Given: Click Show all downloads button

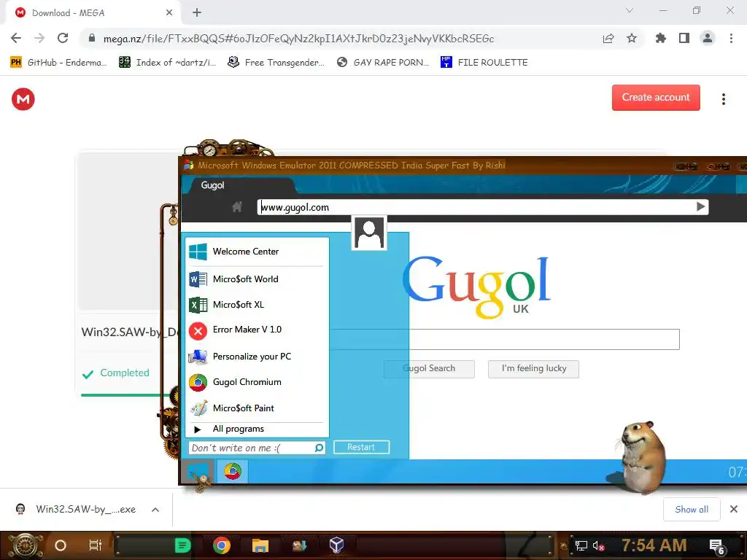Looking at the screenshot, I should click(x=692, y=510).
